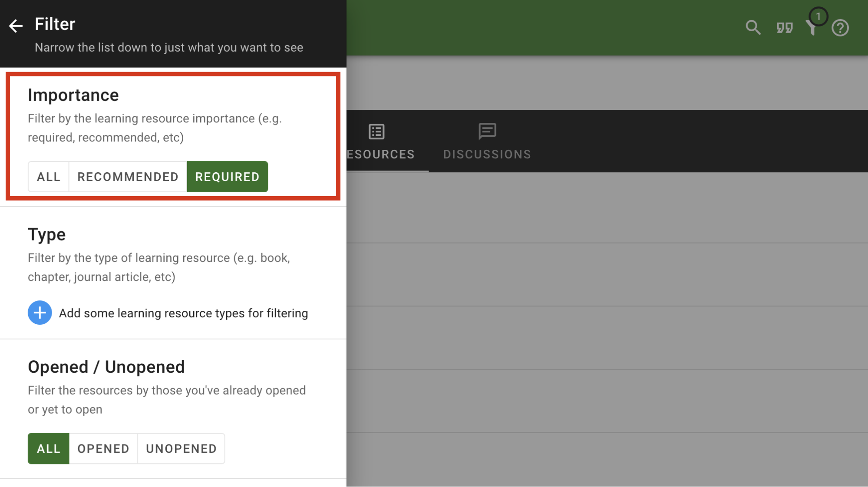Viewport: 868px width, 487px height.
Task: Filter by OPENED resources
Action: pos(103,448)
